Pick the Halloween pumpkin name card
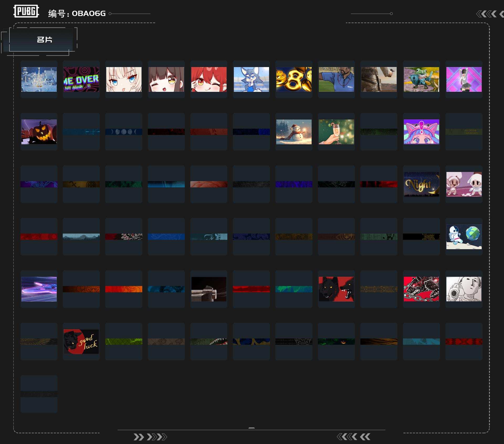Image resolution: width=504 pixels, height=444 pixels. pos(39,132)
